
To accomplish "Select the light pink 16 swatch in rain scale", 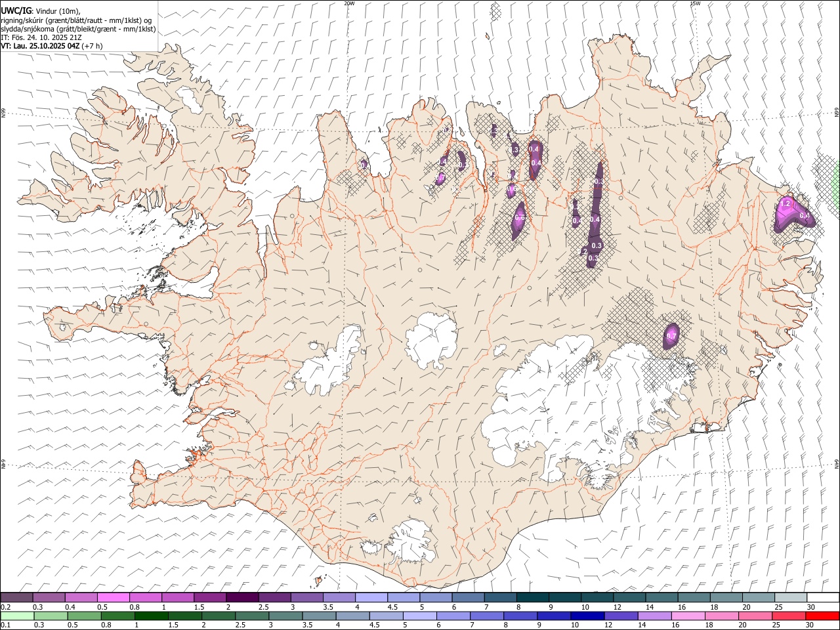I will (688, 616).
